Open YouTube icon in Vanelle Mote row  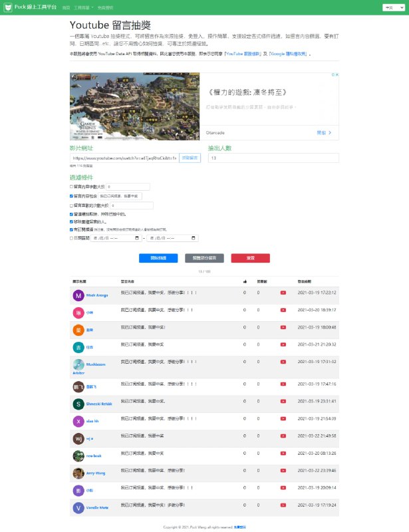283,505
